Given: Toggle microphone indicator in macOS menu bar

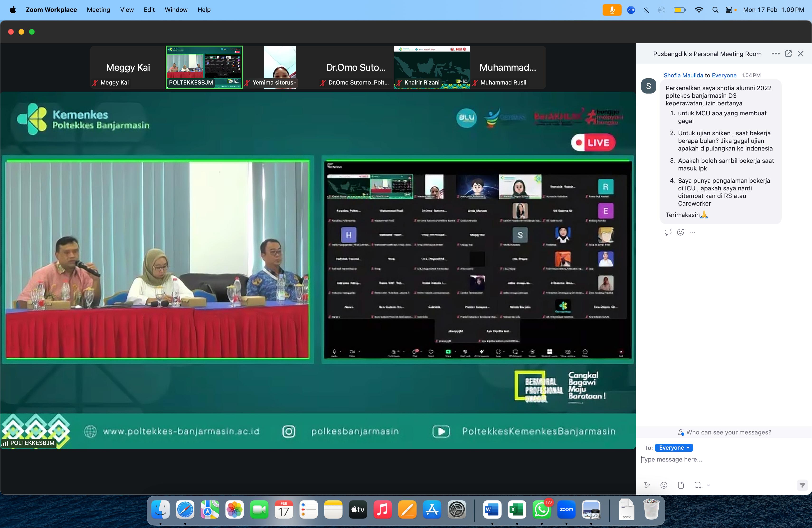Looking at the screenshot, I should 612,10.
